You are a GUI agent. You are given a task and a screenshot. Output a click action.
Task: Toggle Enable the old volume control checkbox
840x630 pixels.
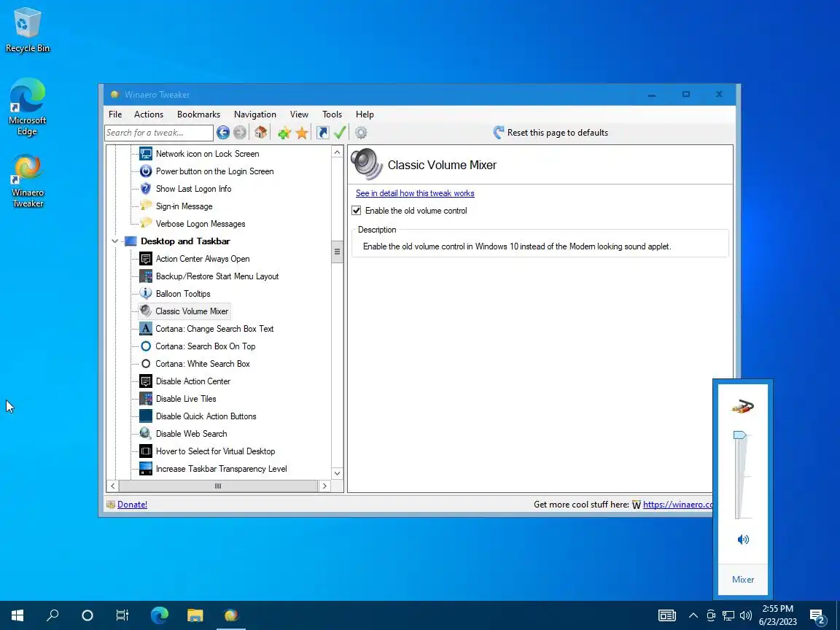point(357,211)
